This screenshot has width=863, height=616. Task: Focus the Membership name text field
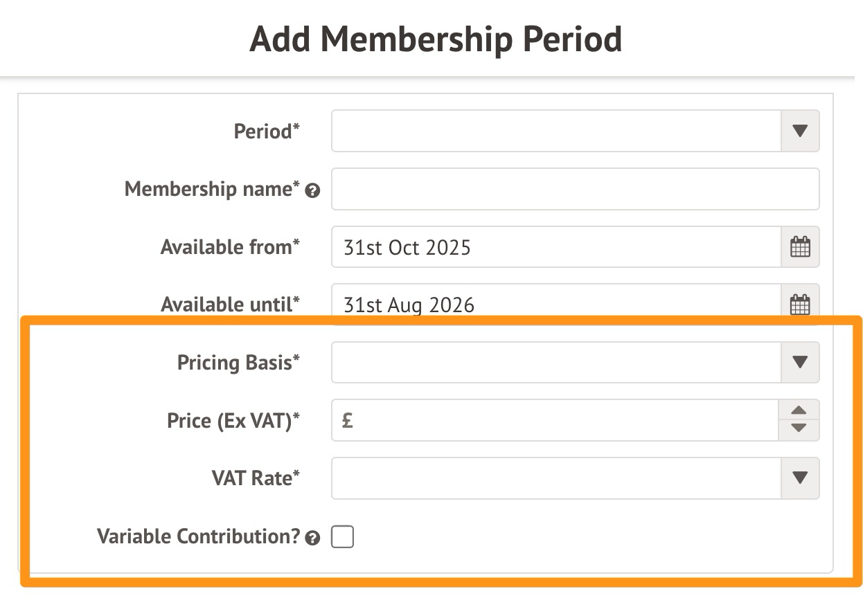point(575,189)
